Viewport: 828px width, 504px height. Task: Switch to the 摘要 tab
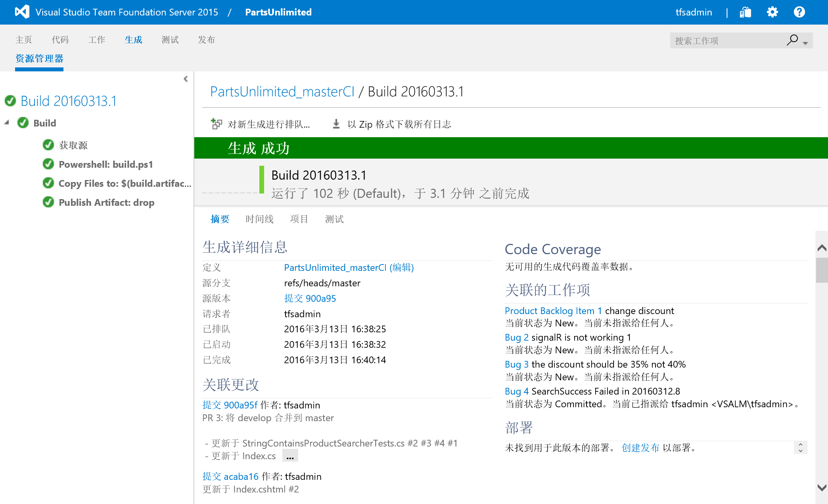(220, 219)
